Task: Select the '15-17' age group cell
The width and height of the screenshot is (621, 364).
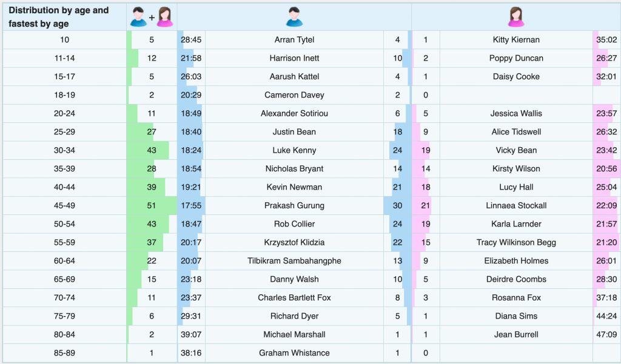Action: click(64, 76)
